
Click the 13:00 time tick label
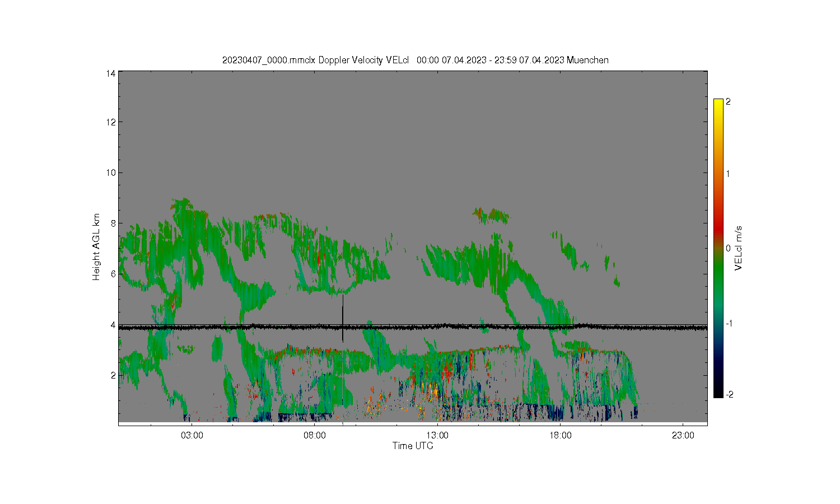tap(437, 435)
